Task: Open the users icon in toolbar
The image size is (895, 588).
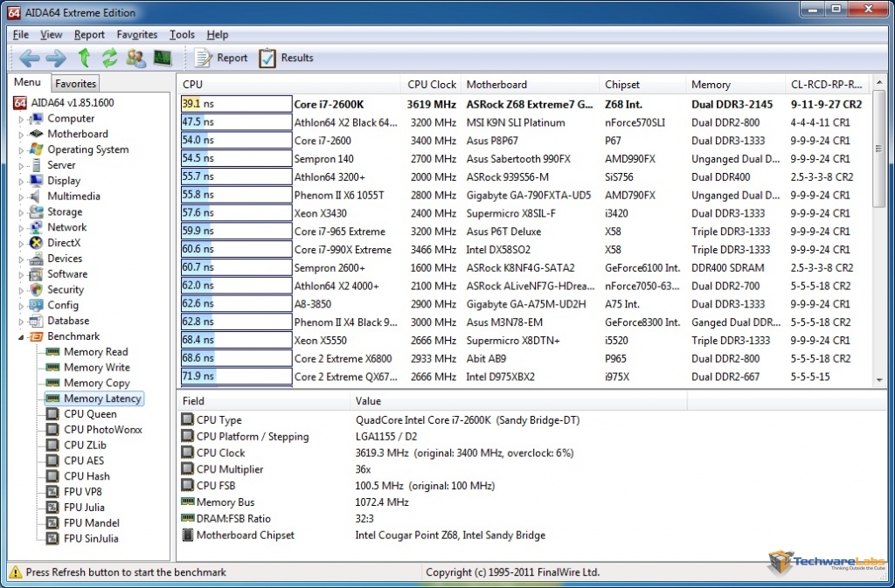Action: pos(135,58)
